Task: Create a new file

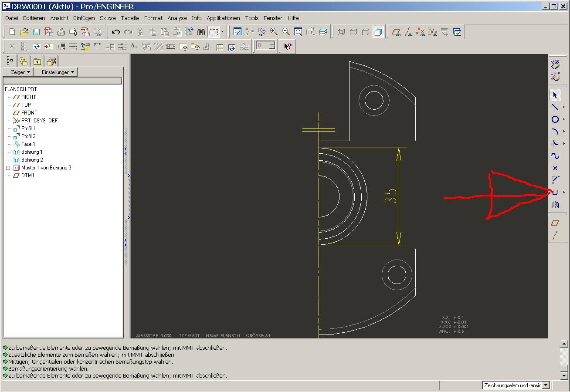Action: [x=12, y=32]
